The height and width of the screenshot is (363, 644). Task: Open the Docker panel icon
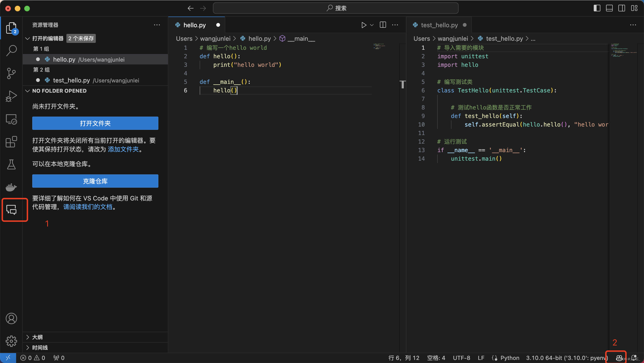click(11, 187)
